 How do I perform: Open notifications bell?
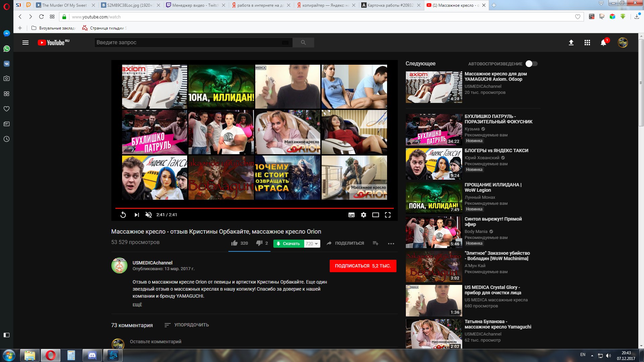(x=603, y=43)
